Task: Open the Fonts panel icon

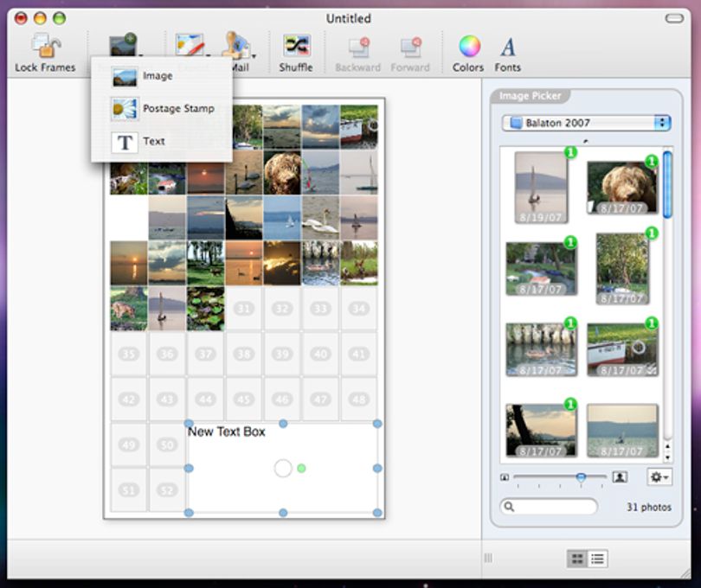Action: [508, 47]
